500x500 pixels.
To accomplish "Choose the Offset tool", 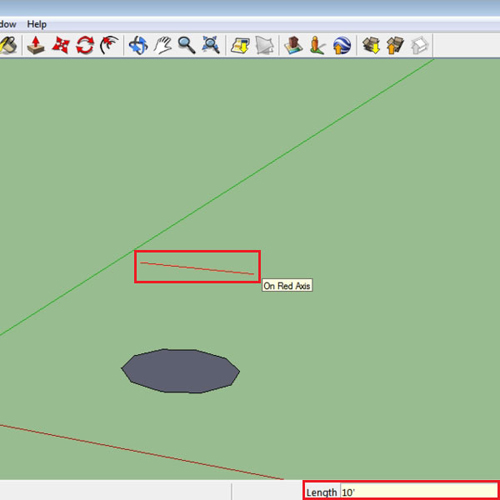I will click(x=109, y=45).
